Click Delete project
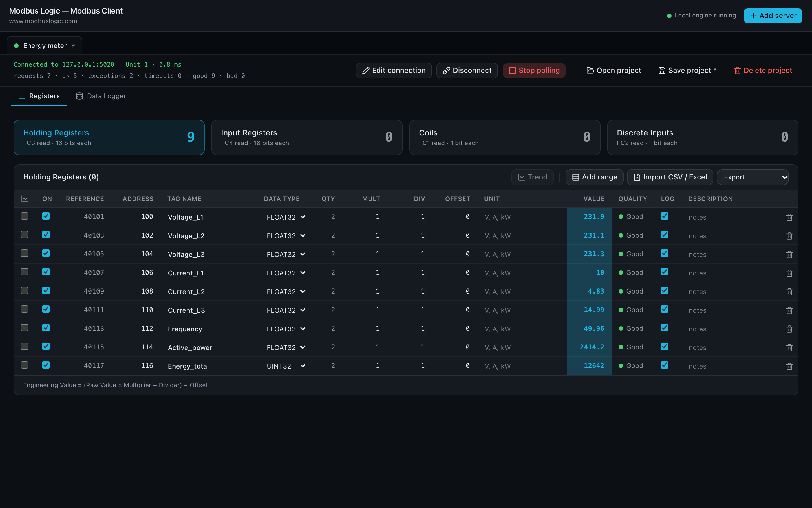812x508 pixels. [763, 71]
